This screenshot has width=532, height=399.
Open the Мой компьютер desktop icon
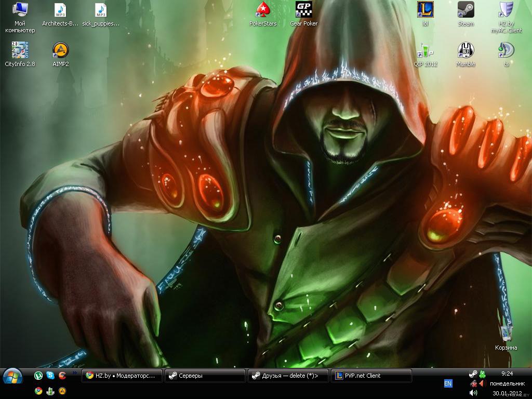20,17
